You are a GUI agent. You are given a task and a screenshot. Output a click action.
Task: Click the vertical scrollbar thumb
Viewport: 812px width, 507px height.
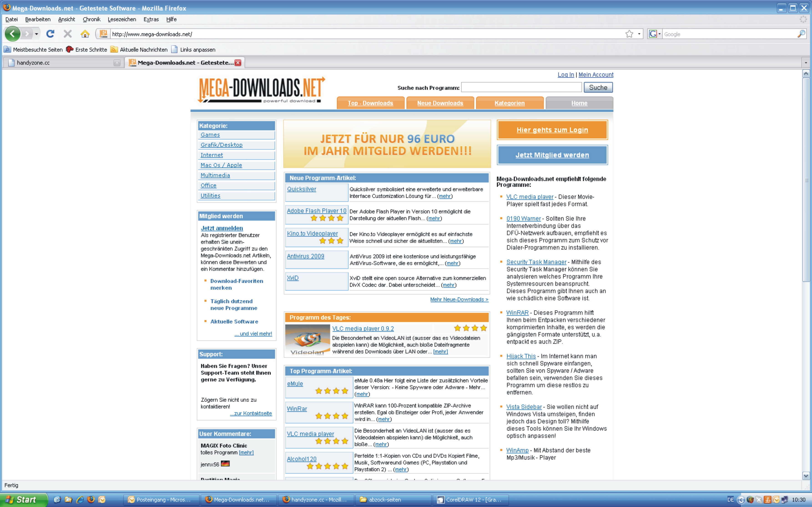806,180
